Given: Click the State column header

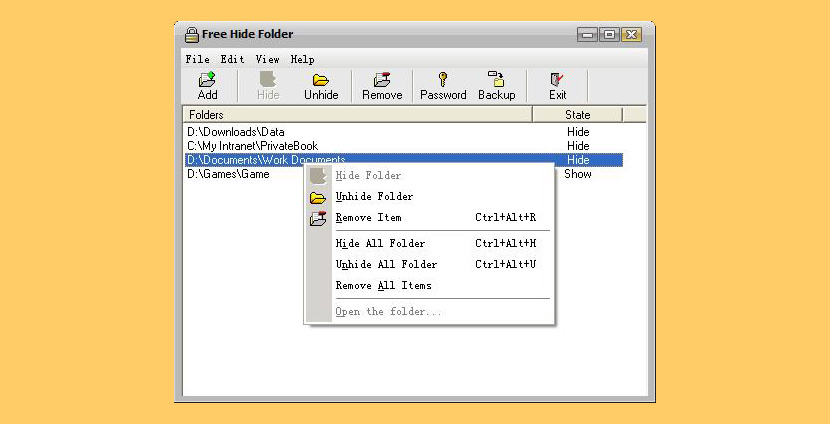Looking at the screenshot, I should pos(578,115).
